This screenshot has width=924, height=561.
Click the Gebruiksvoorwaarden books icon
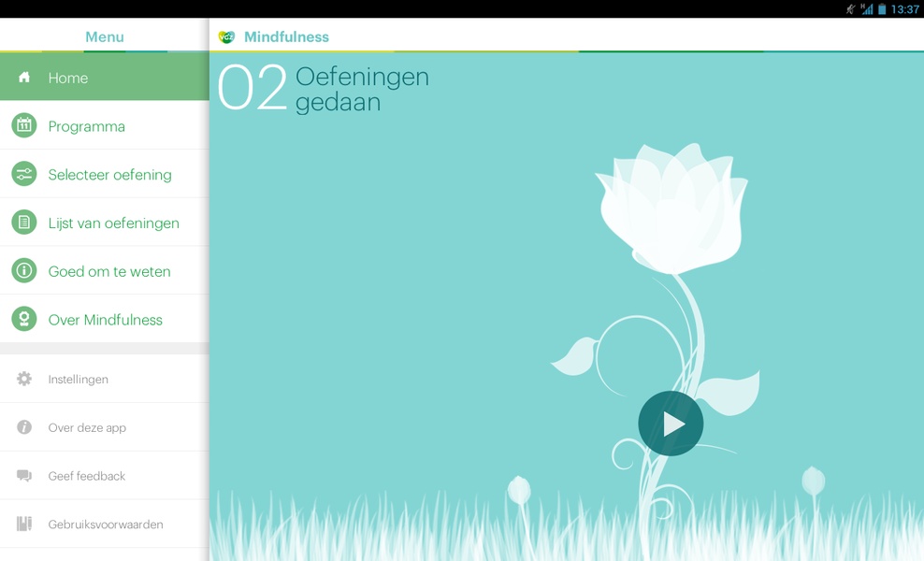point(24,524)
